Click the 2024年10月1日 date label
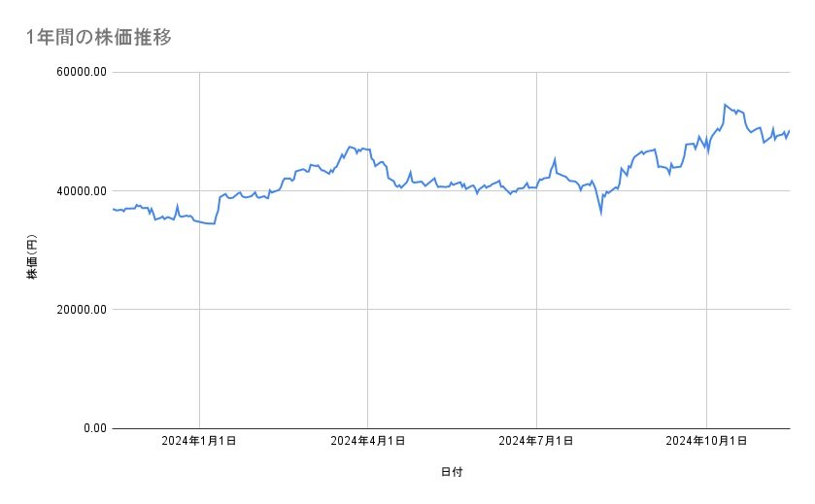The image size is (815, 504). click(x=706, y=441)
